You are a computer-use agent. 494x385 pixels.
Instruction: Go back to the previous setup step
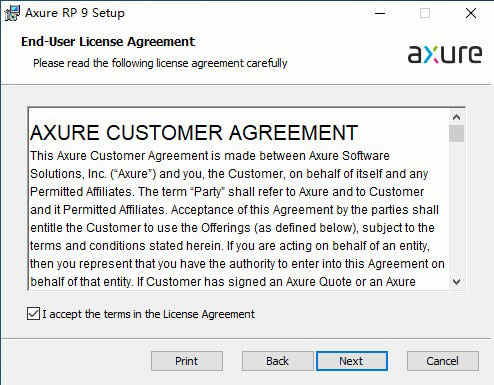[277, 361]
